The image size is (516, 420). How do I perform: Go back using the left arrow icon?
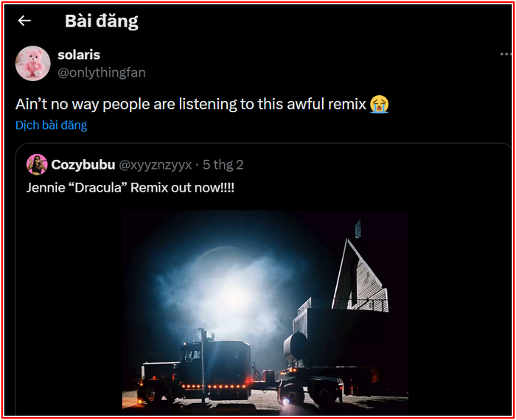[x=24, y=21]
